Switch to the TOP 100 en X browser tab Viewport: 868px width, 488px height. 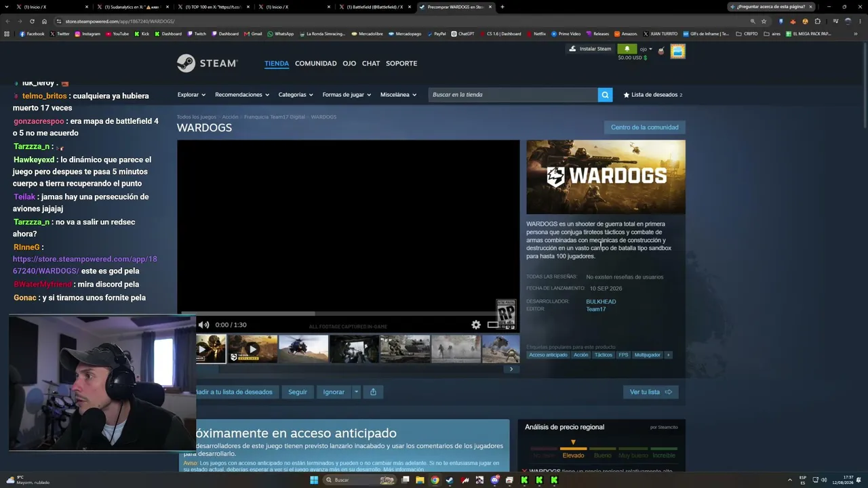pyautogui.click(x=213, y=7)
